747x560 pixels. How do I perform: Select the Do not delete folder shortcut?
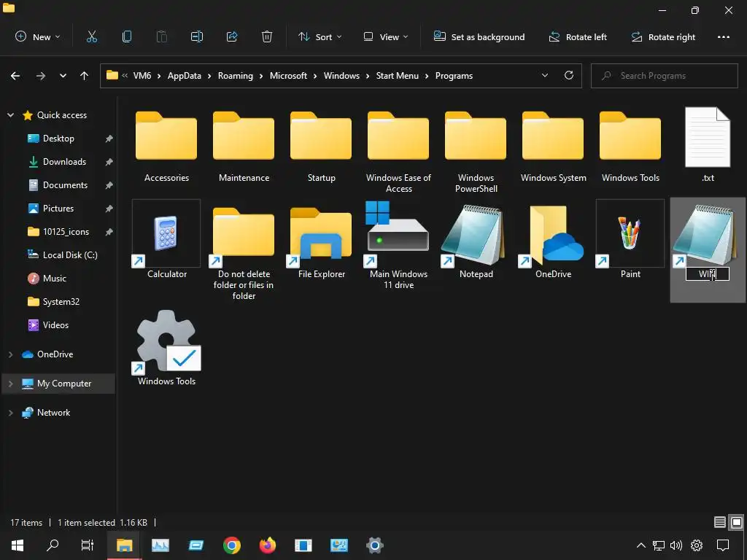click(244, 253)
